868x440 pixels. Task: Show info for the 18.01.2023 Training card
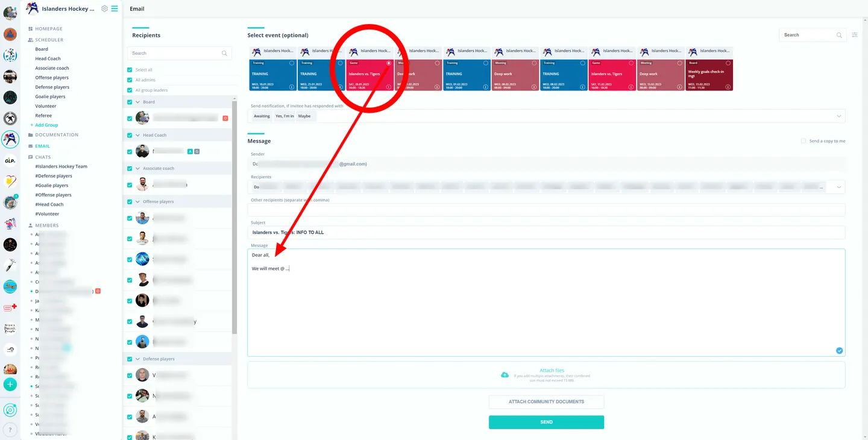click(292, 87)
